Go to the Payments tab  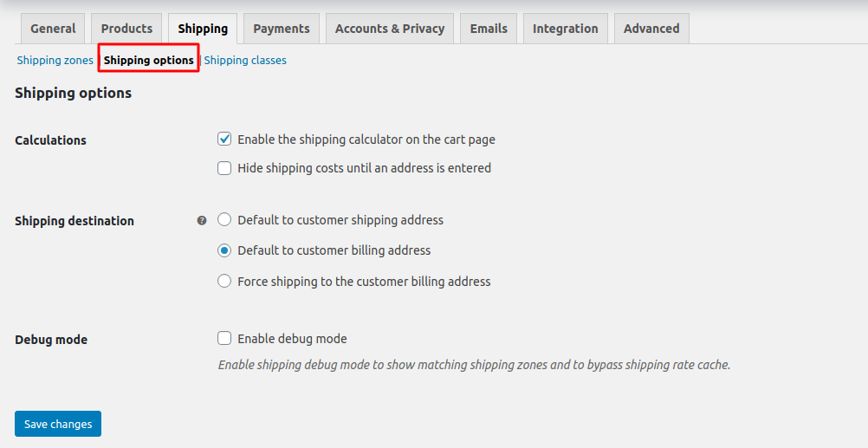(282, 29)
